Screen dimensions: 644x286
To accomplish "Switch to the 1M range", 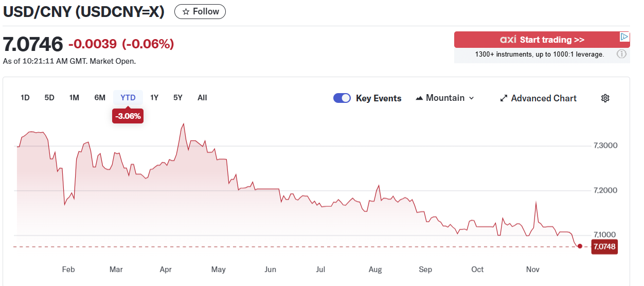I will tap(74, 98).
